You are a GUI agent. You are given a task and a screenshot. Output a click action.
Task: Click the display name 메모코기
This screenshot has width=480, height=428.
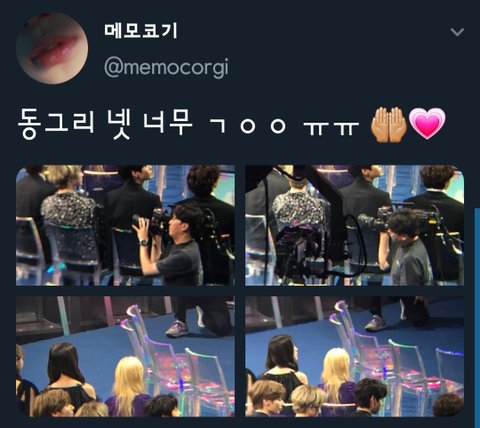point(141,31)
